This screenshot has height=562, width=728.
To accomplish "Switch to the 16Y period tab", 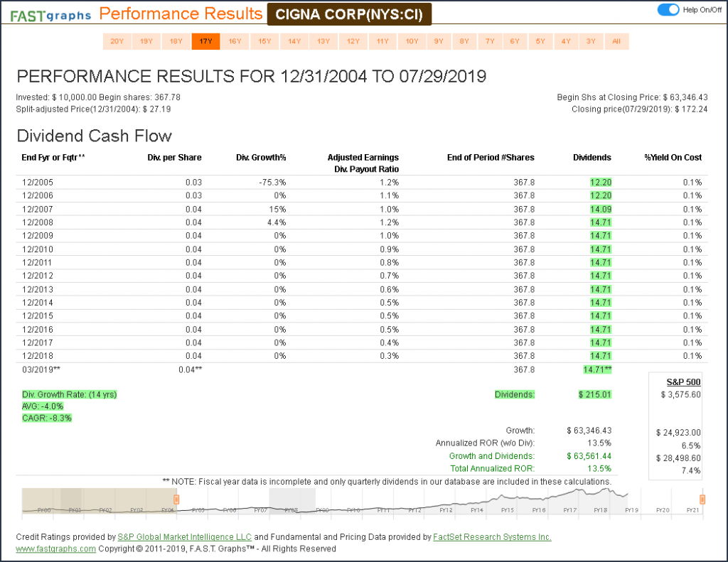I will coord(235,41).
